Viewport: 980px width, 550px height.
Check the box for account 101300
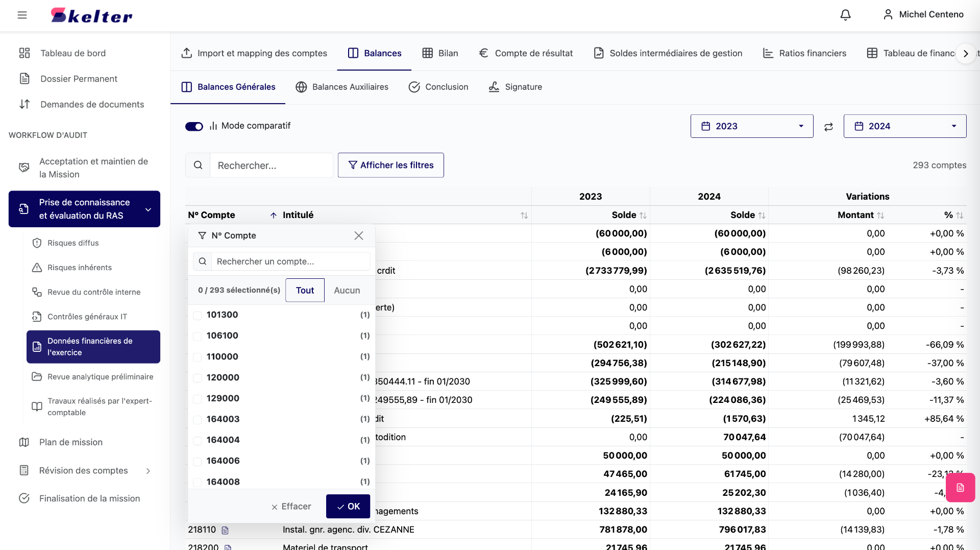[x=197, y=315]
